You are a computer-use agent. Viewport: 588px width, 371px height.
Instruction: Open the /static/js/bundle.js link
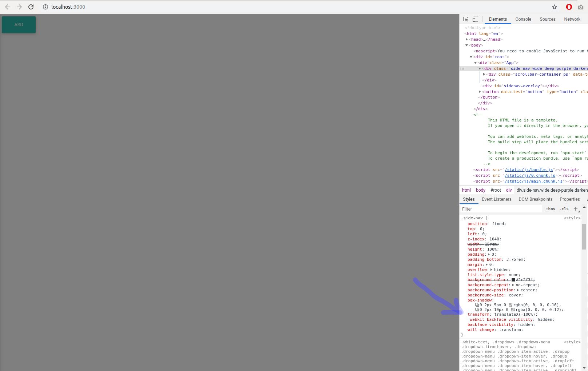coord(529,169)
